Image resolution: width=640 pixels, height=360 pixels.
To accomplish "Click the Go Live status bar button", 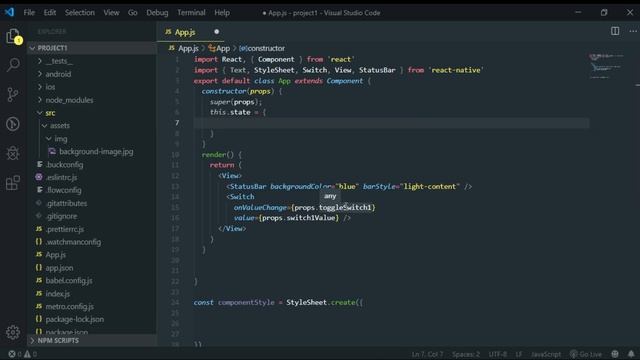I will [x=586, y=354].
